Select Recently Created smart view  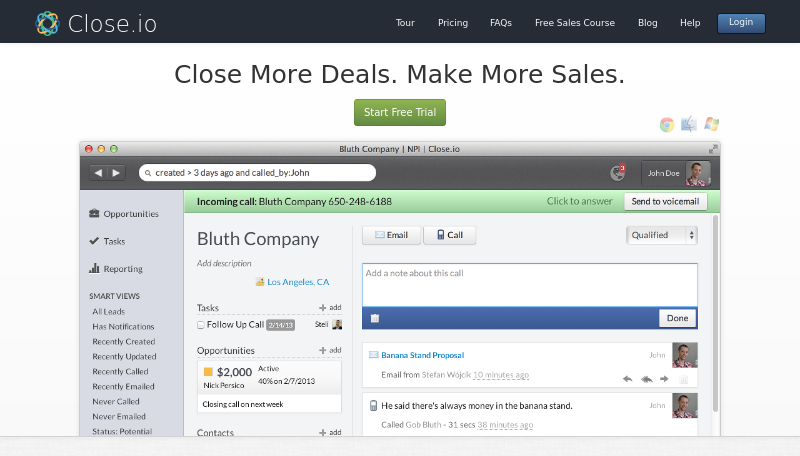[123, 342]
